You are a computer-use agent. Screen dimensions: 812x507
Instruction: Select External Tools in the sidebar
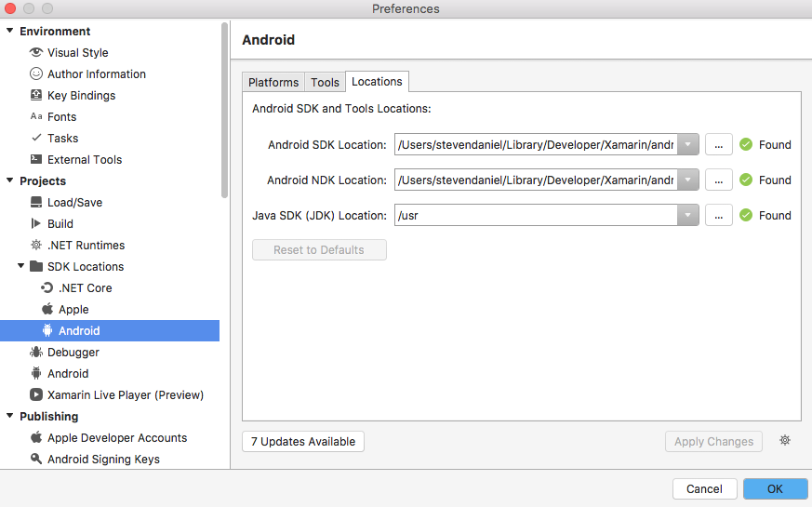point(85,159)
